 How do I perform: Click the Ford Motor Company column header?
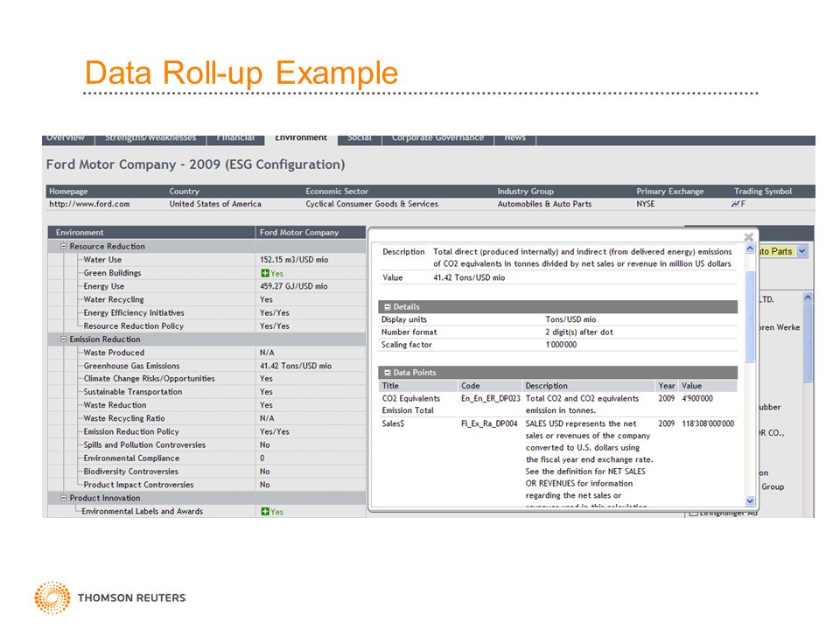pos(311,233)
